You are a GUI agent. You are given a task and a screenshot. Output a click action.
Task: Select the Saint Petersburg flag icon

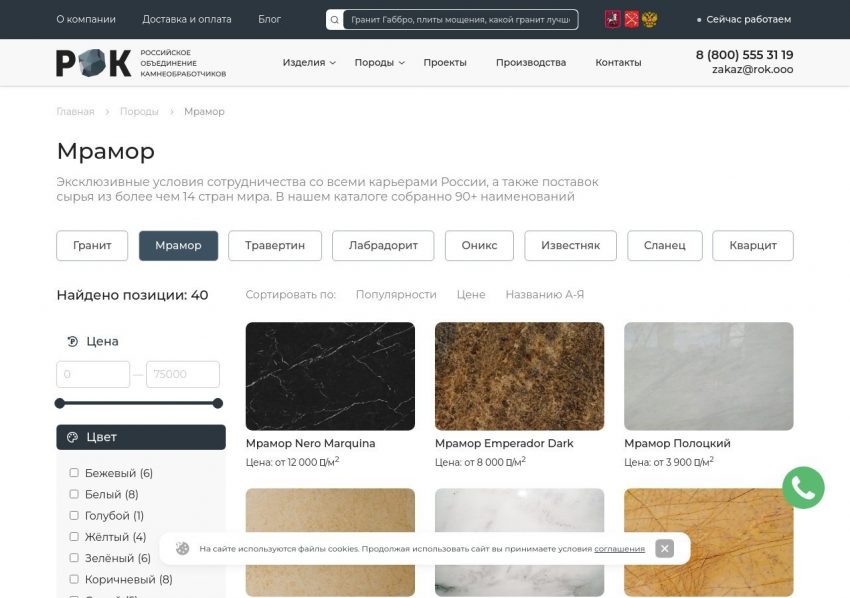631,20
